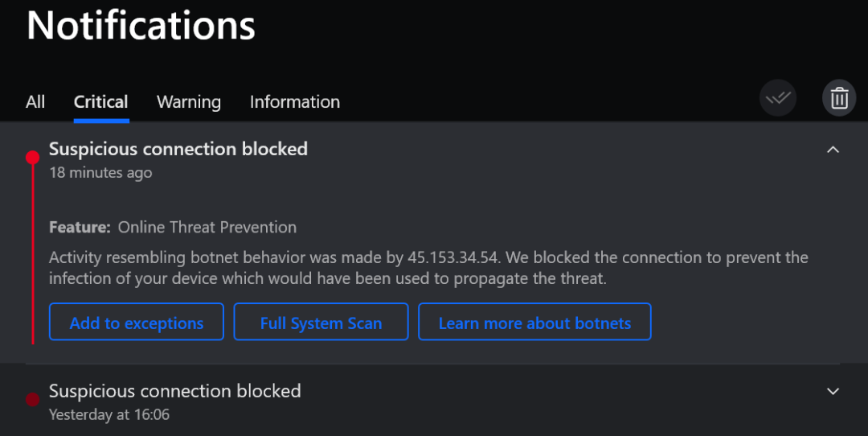The height and width of the screenshot is (436, 868).
Task: Open Learn more about botnets
Action: tap(534, 323)
